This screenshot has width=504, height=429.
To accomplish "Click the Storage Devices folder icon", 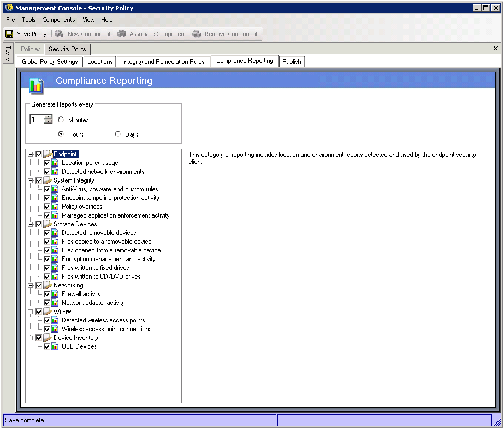I will click(48, 224).
